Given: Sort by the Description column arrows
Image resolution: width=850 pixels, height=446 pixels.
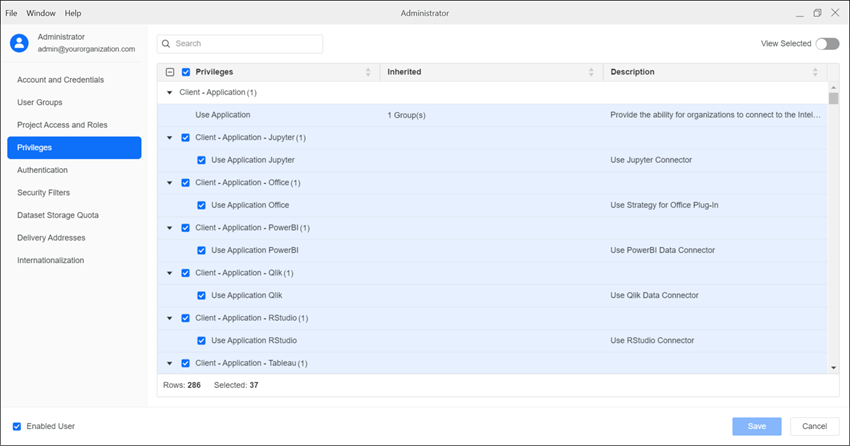Looking at the screenshot, I should (816, 72).
